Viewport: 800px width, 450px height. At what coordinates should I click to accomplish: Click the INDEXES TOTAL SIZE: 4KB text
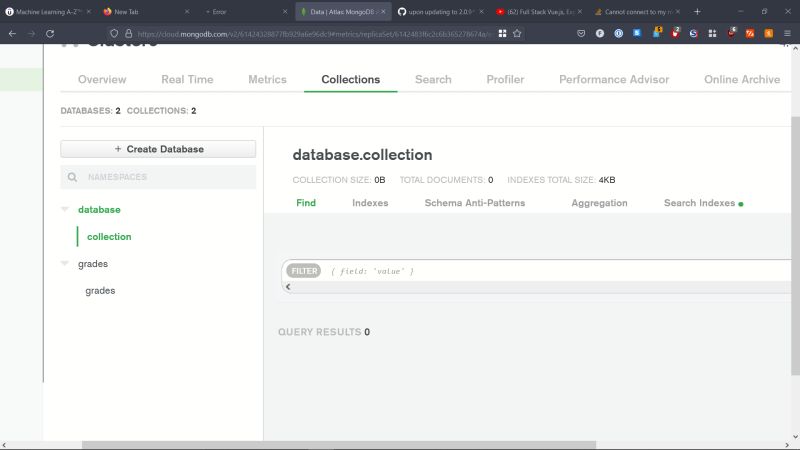pyautogui.click(x=561, y=180)
